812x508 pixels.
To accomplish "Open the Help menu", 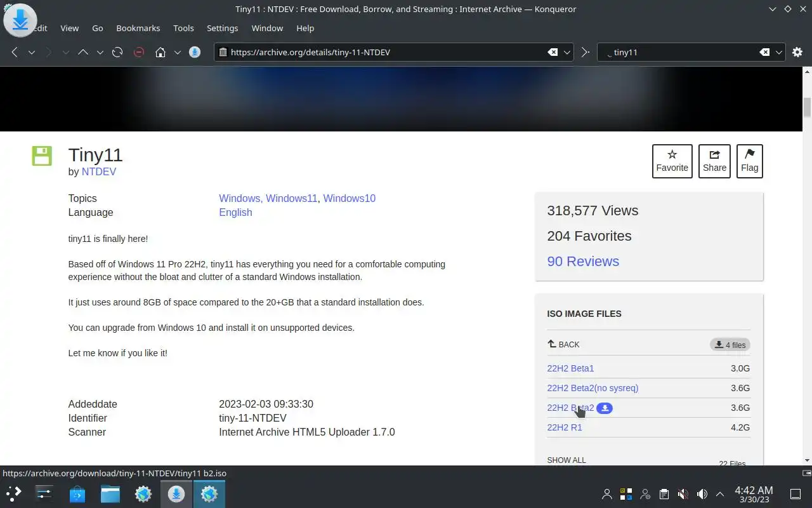I will click(305, 28).
